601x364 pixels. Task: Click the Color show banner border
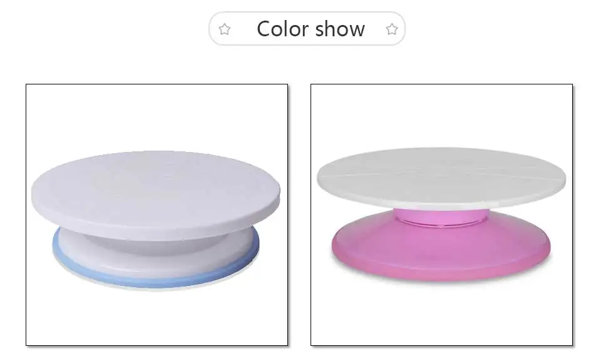pos(307,13)
